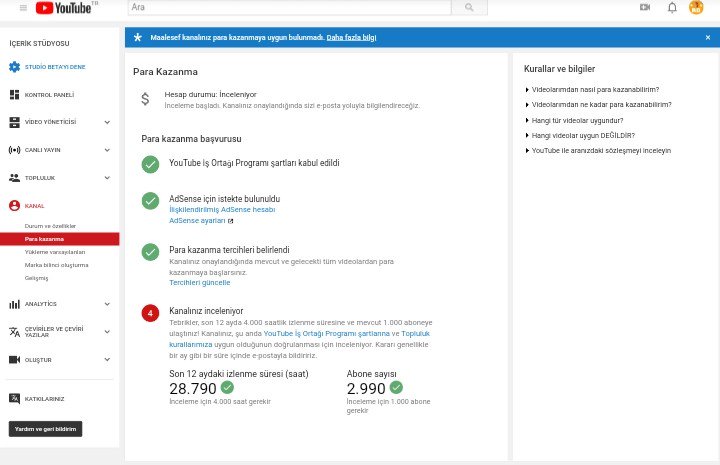This screenshot has width=720, height=465.
Task: Open the notifications bell
Action: 672,7
